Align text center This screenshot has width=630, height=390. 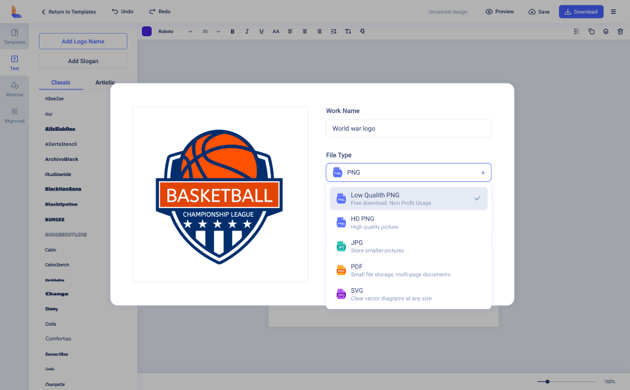pos(305,31)
